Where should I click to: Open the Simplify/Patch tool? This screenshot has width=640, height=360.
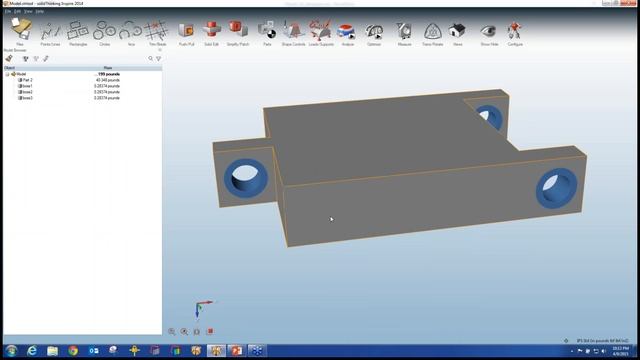click(x=238, y=33)
